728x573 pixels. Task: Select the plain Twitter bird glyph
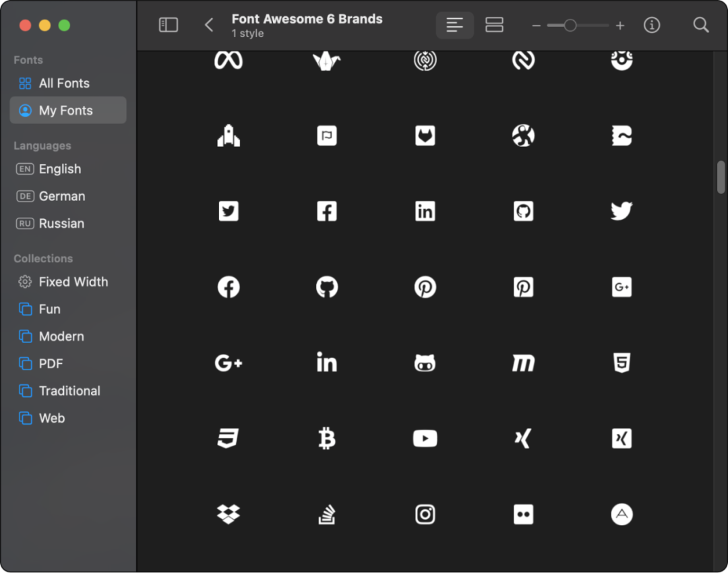tap(621, 211)
